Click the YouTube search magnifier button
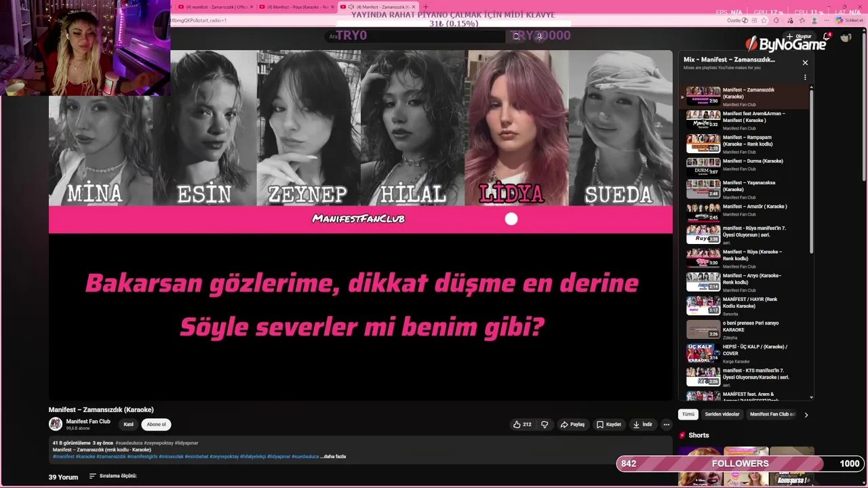The height and width of the screenshot is (488, 868). click(x=516, y=36)
